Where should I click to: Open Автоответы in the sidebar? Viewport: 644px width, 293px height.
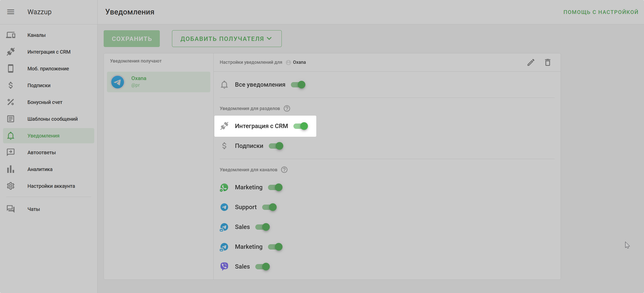tap(49, 152)
